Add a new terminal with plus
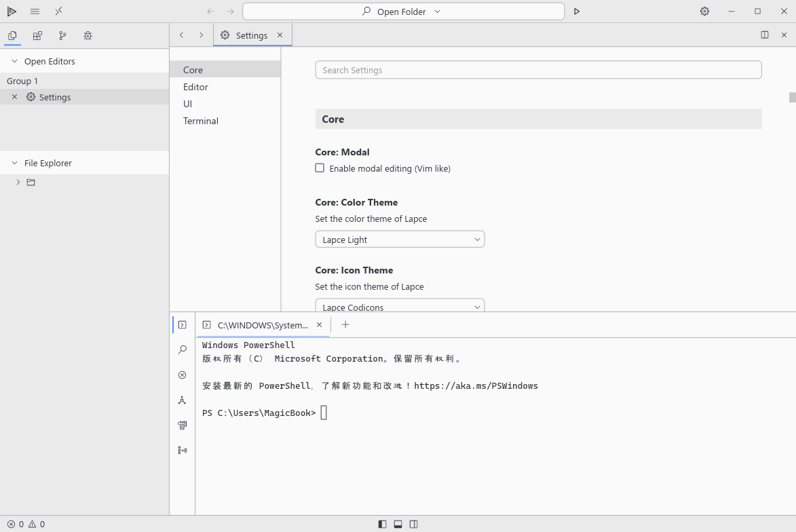 click(x=345, y=325)
